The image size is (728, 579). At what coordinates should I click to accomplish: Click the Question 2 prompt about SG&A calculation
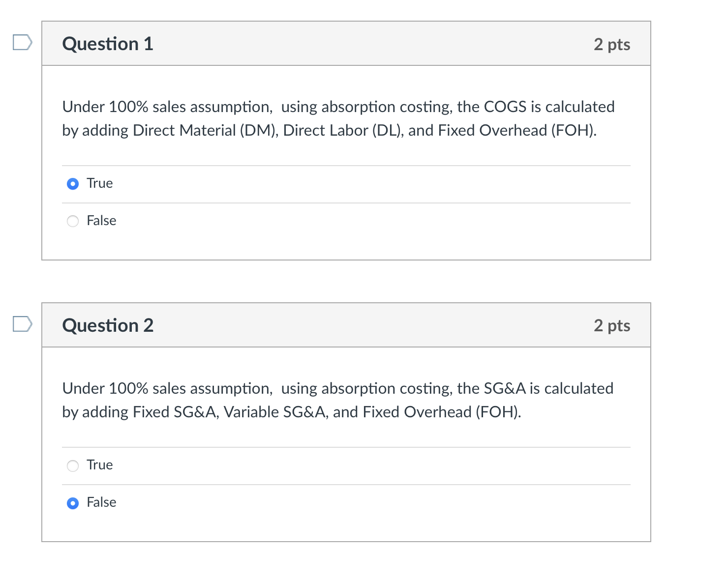tap(337, 400)
